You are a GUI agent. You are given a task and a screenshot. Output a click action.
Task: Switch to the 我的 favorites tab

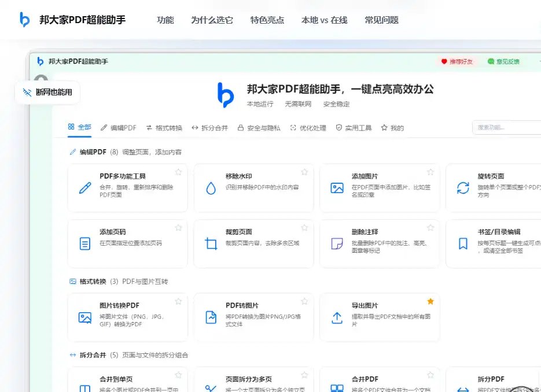click(392, 128)
